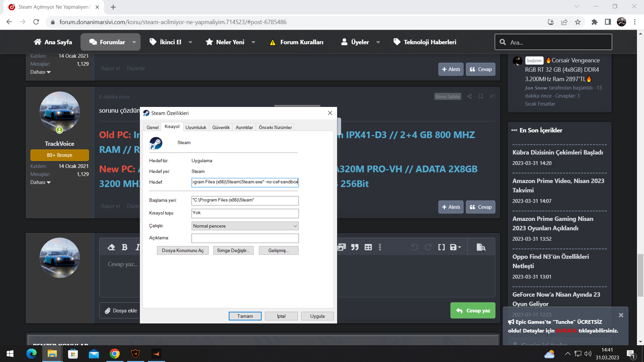
Task: Open the save draft dropdown icon
Action: [x=455, y=247]
